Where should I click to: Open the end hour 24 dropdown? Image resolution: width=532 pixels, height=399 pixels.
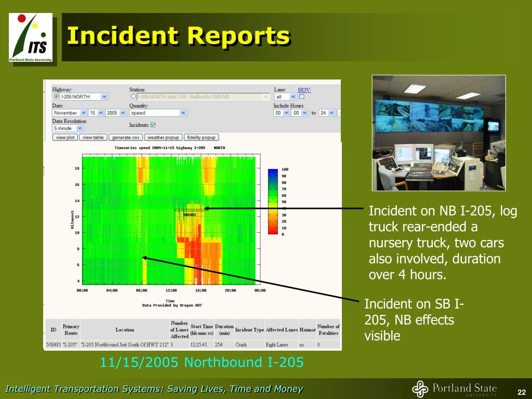pos(327,113)
